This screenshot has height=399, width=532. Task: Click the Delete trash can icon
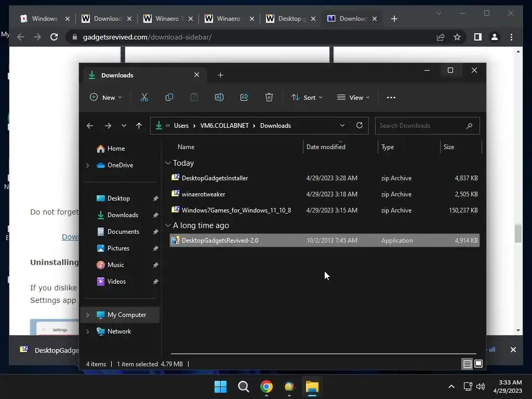(269, 98)
